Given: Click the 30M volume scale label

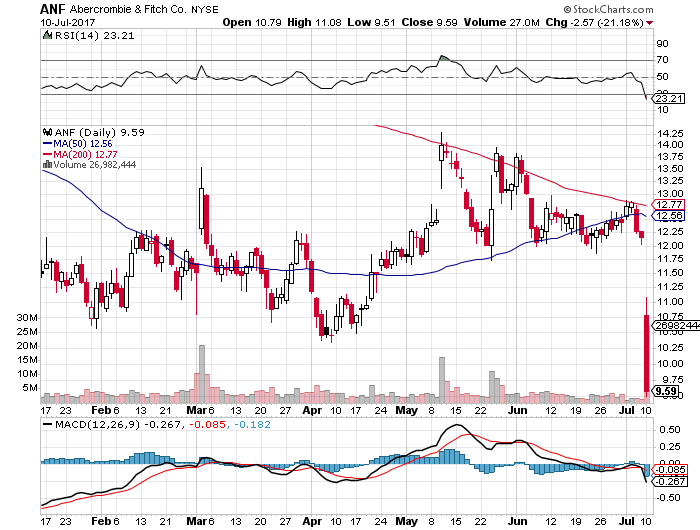Looking at the screenshot, I should click(27, 317).
